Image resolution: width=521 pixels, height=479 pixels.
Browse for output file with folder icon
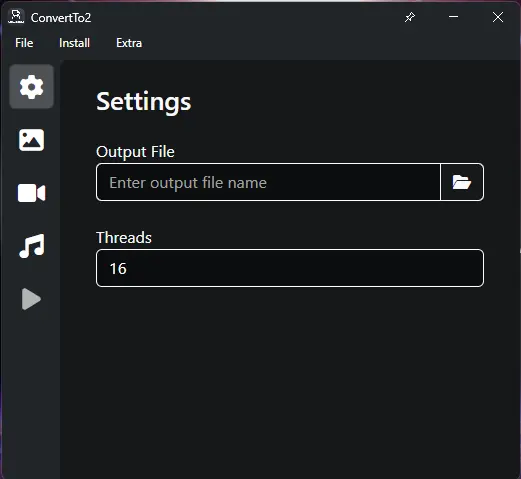(x=462, y=182)
